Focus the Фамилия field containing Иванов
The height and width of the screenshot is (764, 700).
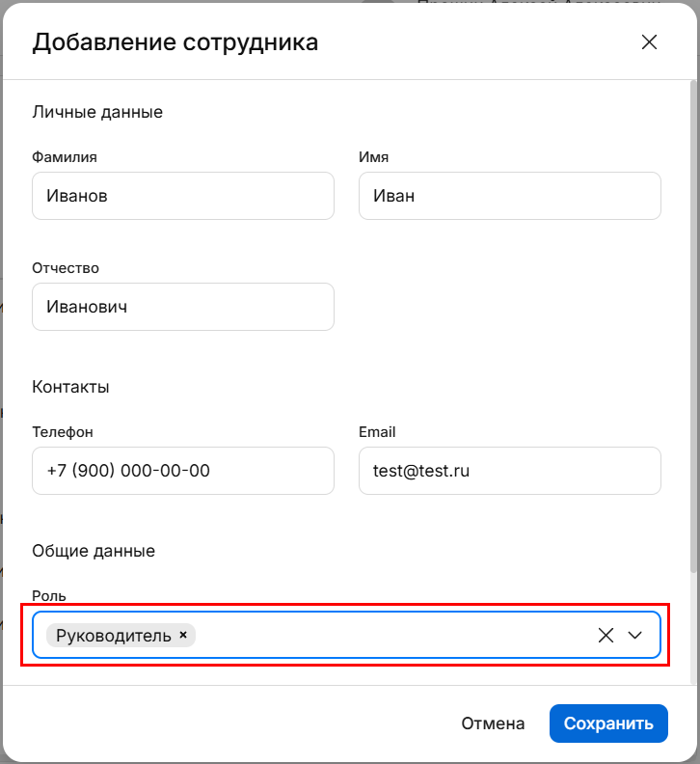click(x=183, y=196)
